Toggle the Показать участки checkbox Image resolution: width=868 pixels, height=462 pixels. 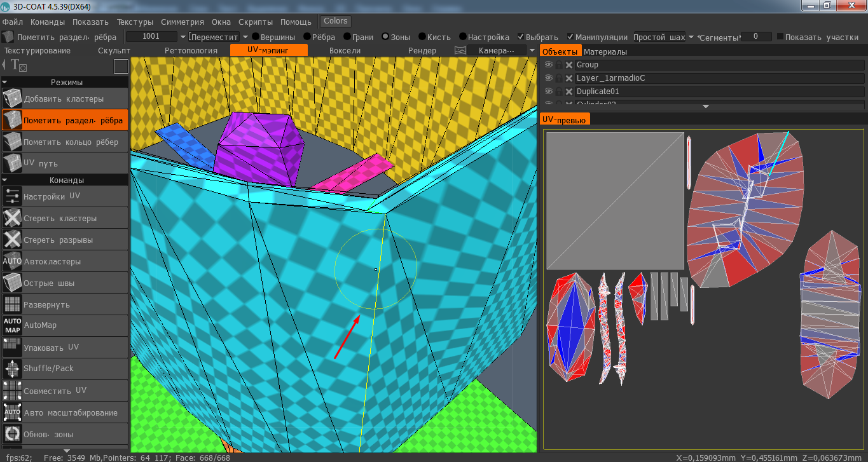(780, 37)
